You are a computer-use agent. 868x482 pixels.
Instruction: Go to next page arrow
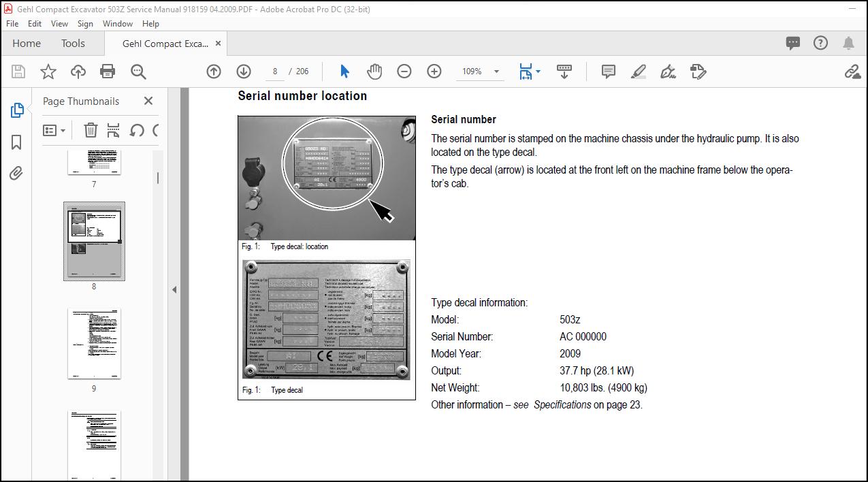244,71
